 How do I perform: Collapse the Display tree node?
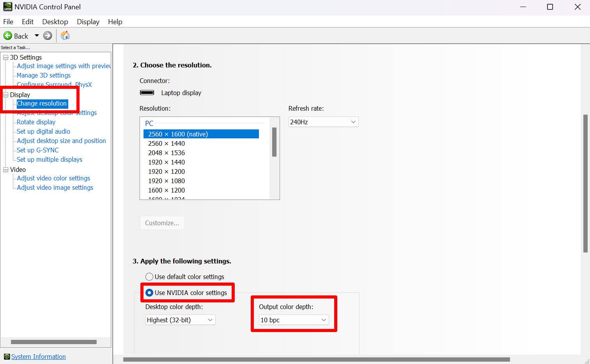(6, 95)
